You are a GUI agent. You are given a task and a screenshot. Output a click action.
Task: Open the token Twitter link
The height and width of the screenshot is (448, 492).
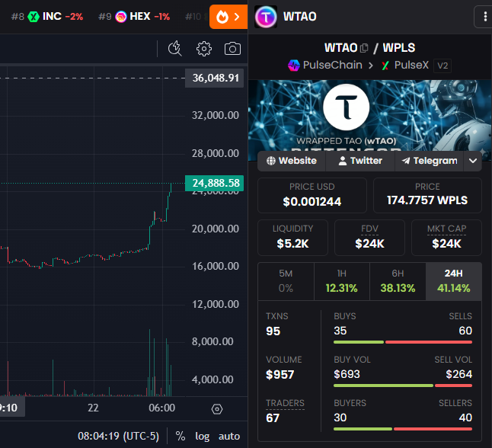coord(360,161)
